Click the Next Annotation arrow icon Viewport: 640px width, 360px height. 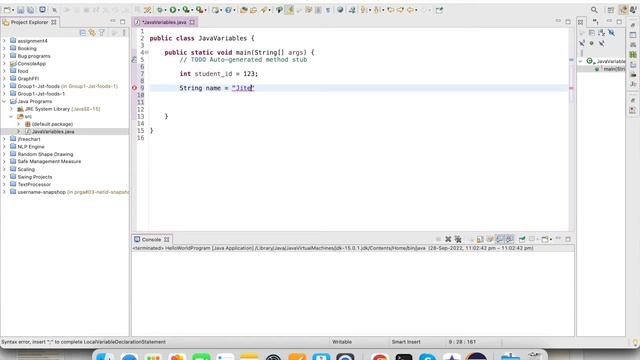click(x=364, y=10)
